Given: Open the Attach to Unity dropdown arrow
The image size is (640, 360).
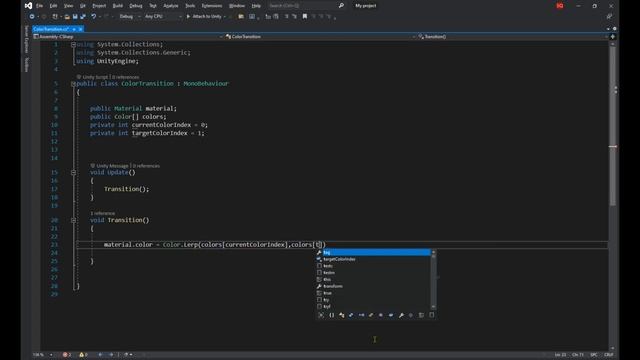Looking at the screenshot, I should point(224,16).
